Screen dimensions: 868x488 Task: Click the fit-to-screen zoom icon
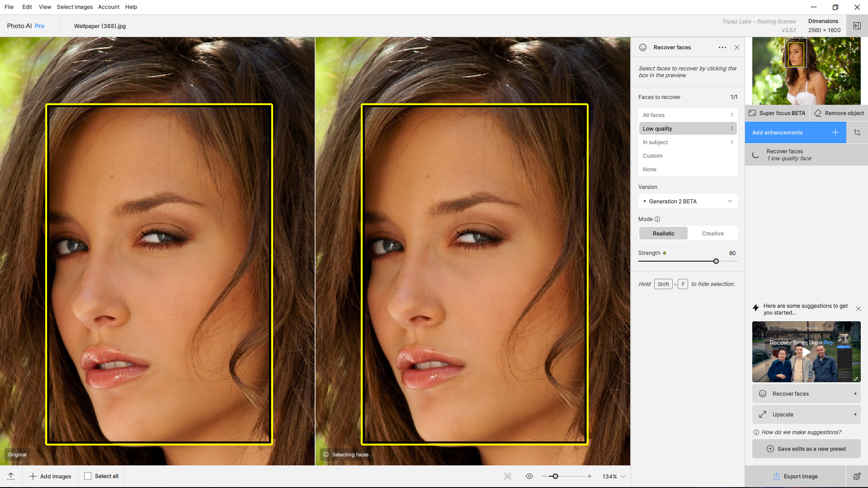[x=508, y=476]
